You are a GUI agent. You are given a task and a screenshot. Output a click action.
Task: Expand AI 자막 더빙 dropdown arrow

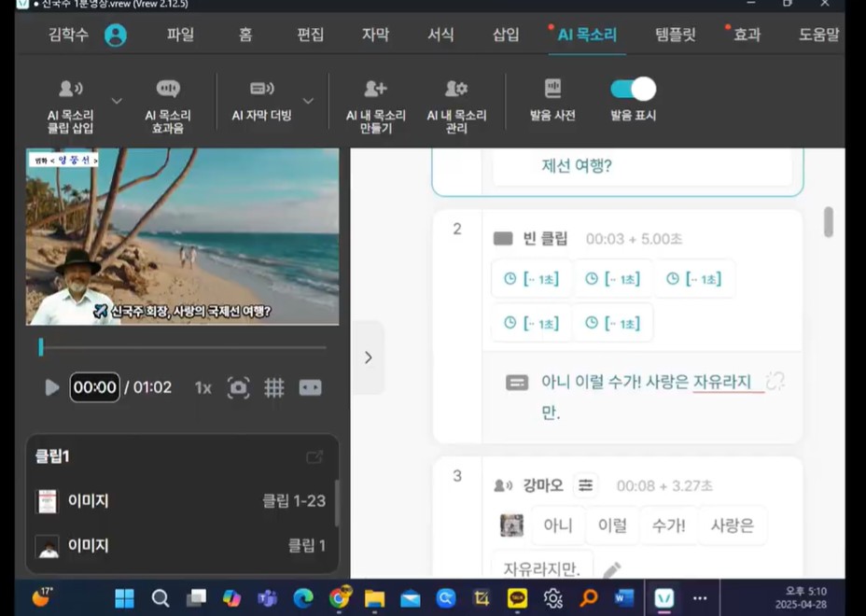pyautogui.click(x=308, y=101)
